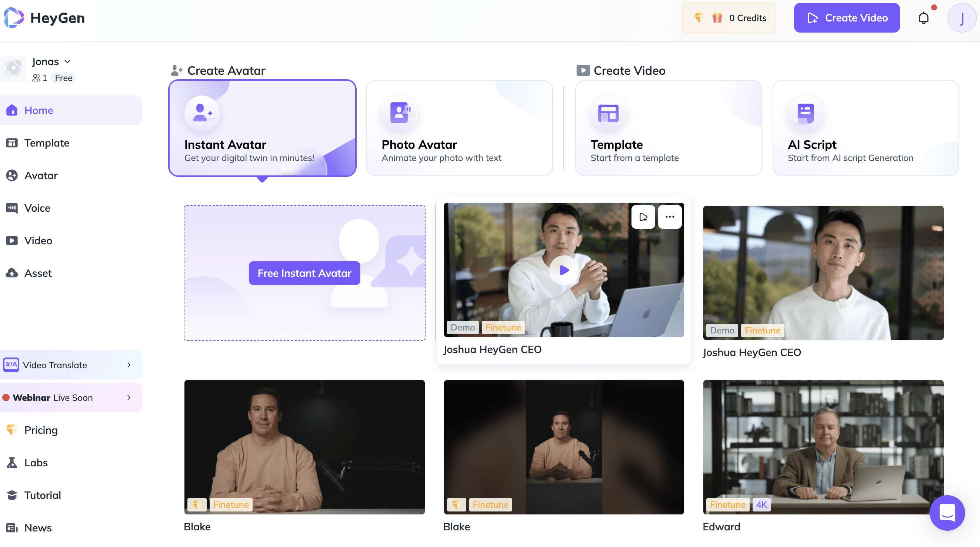This screenshot has height=547, width=980.
Task: Select the Photo Avatar card
Action: click(x=459, y=128)
